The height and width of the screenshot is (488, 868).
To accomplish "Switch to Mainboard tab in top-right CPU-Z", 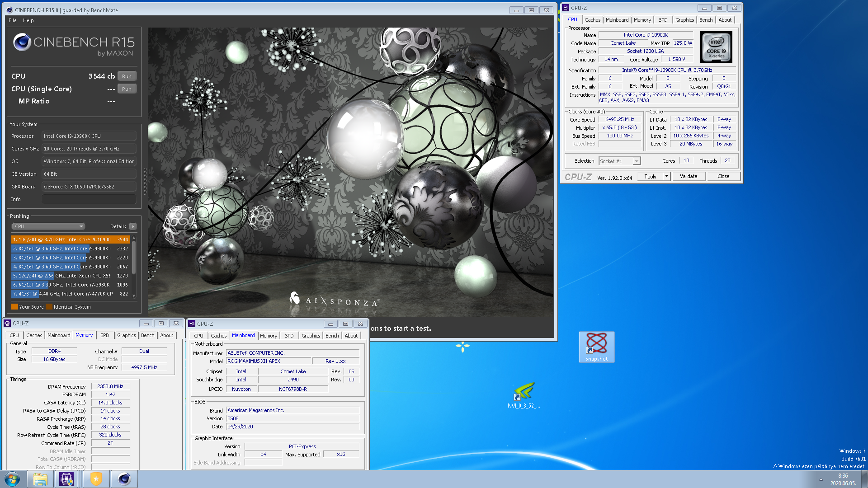I will coord(617,20).
